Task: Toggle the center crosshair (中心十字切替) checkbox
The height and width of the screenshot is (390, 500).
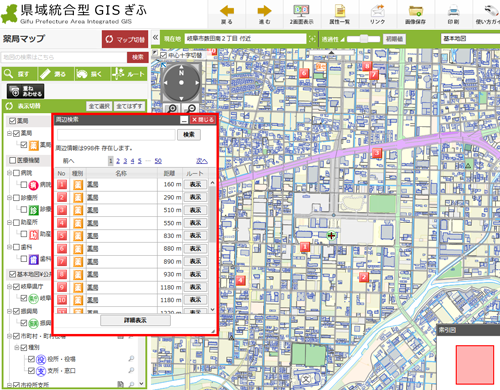Action: click(163, 55)
